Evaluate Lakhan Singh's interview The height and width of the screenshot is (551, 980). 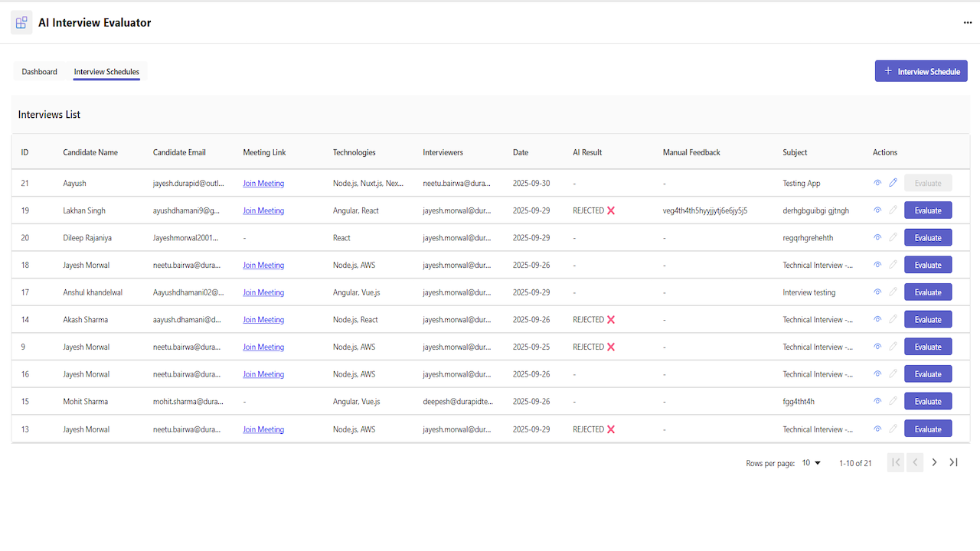pyautogui.click(x=928, y=210)
